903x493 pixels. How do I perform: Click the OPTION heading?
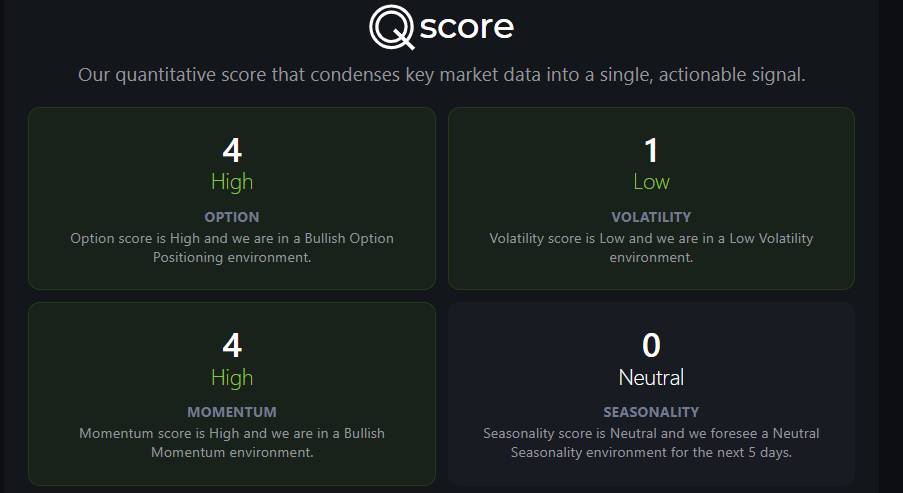coord(232,217)
